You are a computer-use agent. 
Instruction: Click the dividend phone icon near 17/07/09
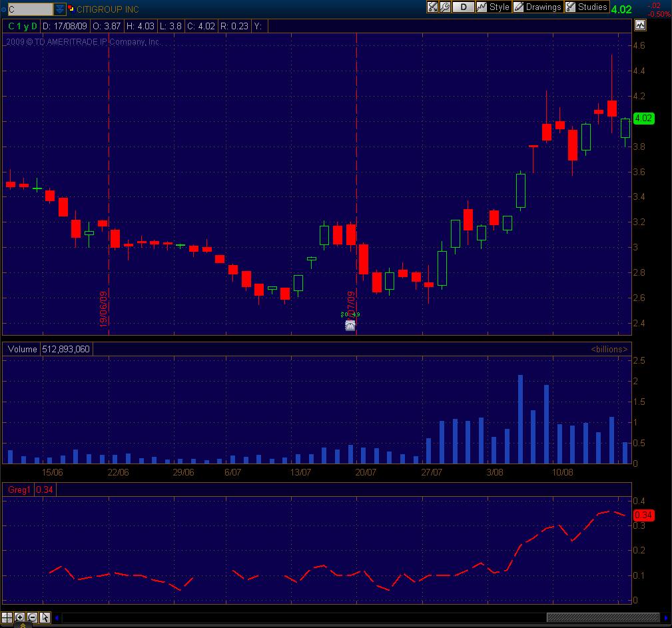pyautogui.click(x=350, y=326)
